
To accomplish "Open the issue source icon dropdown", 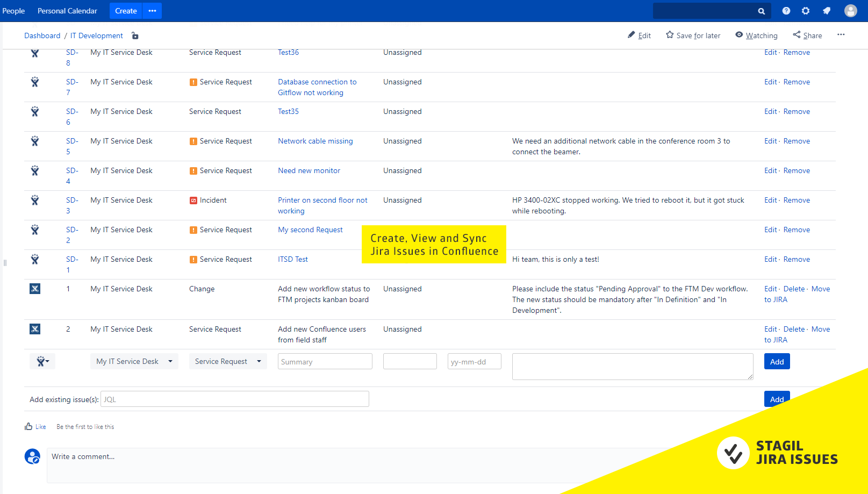I will [42, 361].
